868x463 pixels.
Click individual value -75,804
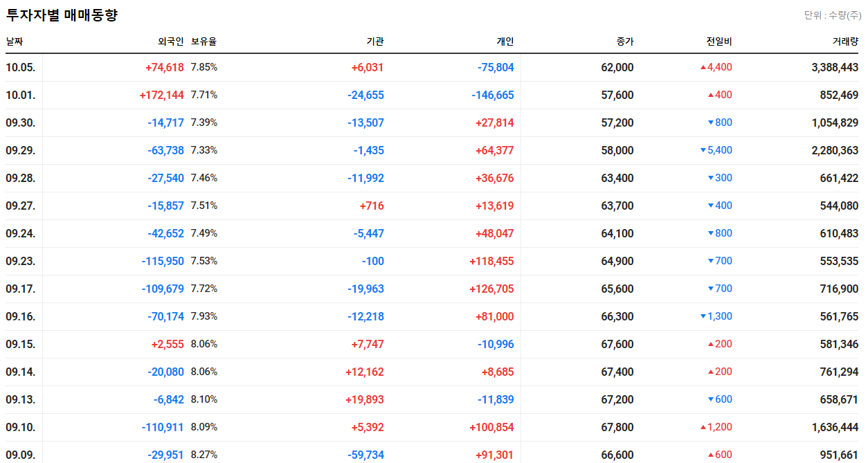pyautogui.click(x=496, y=67)
